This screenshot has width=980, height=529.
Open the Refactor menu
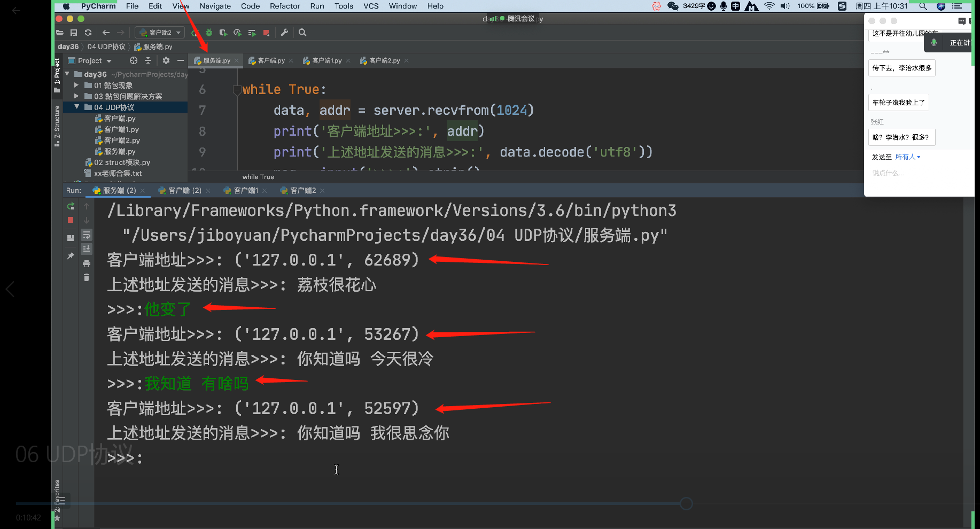285,6
